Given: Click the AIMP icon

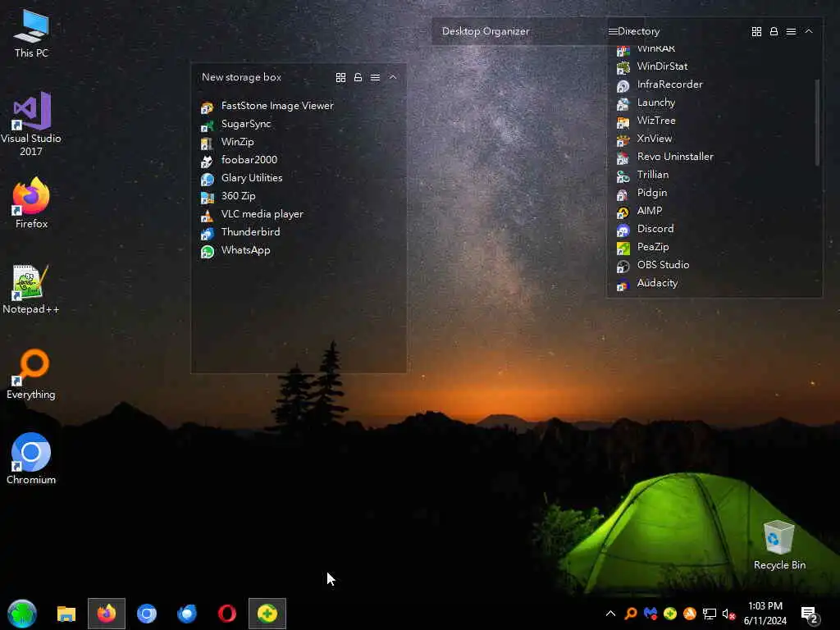Looking at the screenshot, I should pyautogui.click(x=623, y=212).
